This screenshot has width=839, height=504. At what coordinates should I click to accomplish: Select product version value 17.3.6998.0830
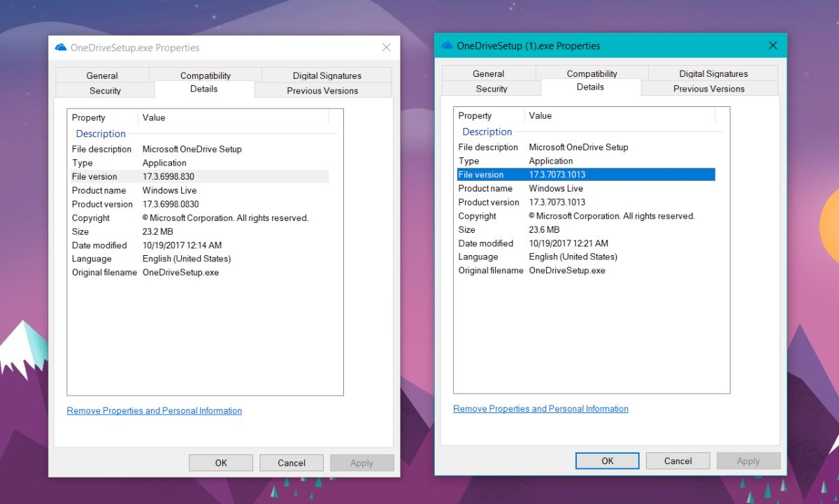(171, 204)
